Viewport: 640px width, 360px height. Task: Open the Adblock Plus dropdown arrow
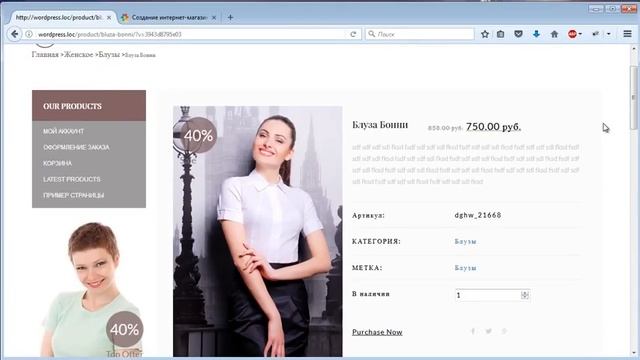580,34
